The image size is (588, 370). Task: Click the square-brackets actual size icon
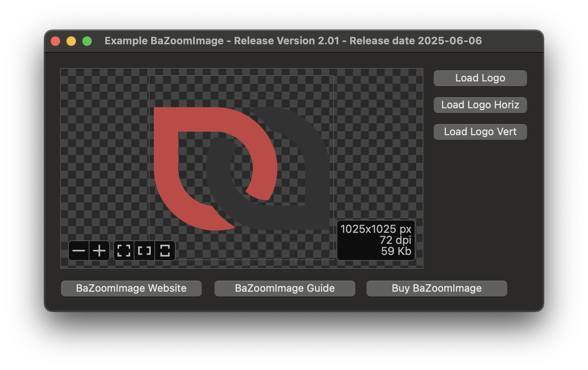click(x=144, y=251)
